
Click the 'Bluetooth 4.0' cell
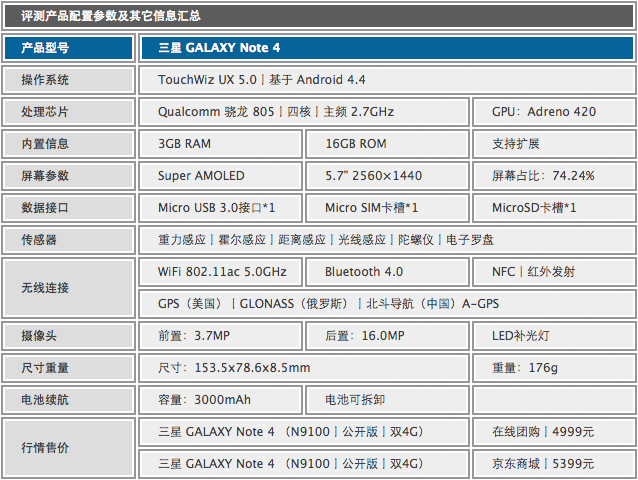pos(387,272)
